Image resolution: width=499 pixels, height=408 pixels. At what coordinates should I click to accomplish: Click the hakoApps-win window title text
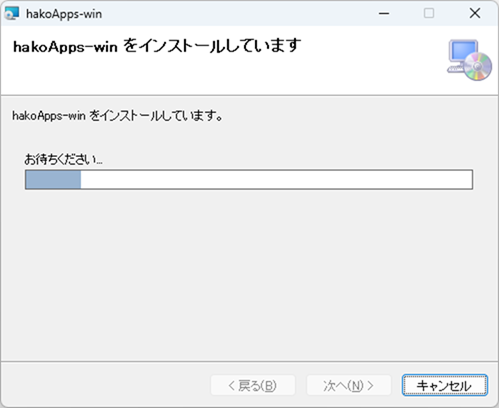coord(64,14)
